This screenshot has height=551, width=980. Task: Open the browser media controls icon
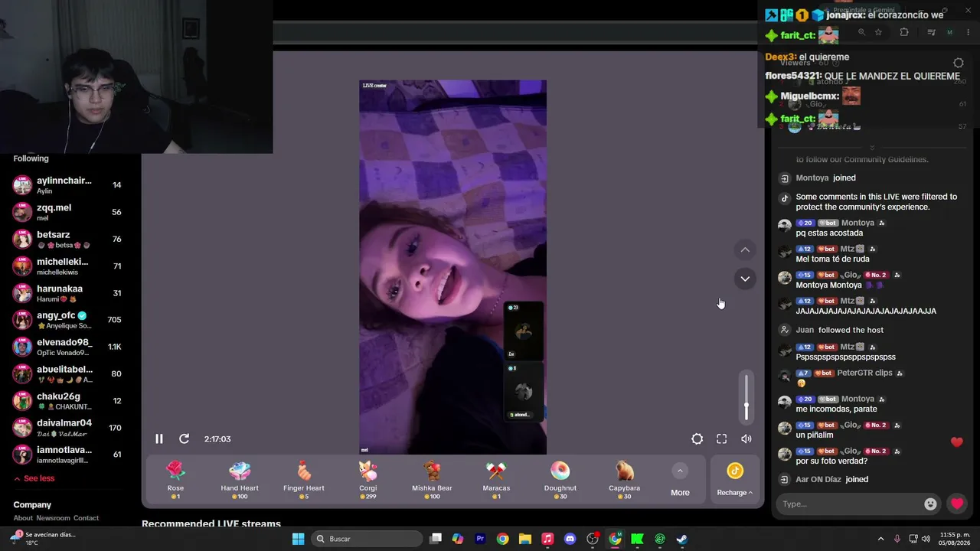[x=931, y=32]
